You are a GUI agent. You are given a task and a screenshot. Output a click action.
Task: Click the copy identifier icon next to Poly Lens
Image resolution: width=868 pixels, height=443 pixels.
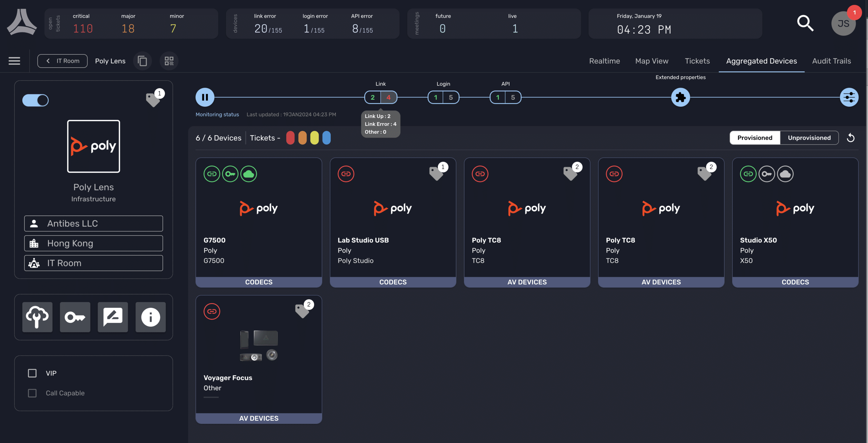pos(142,61)
